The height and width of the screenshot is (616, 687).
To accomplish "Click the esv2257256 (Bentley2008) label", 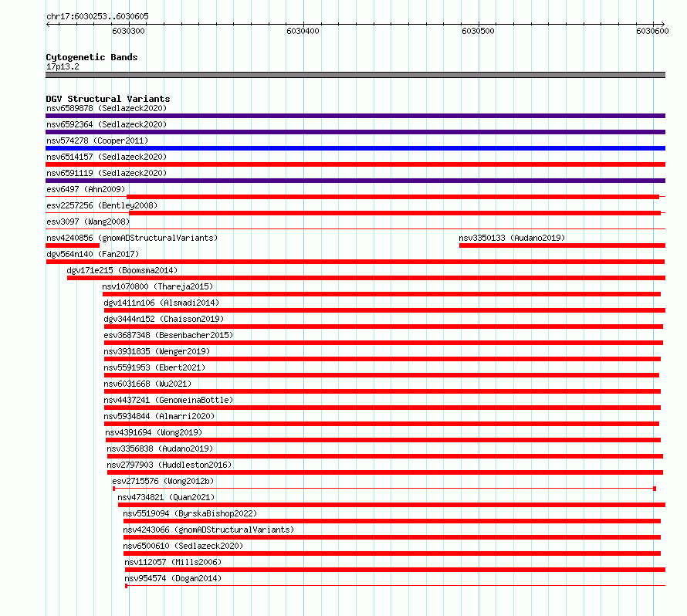I will 102,205.
